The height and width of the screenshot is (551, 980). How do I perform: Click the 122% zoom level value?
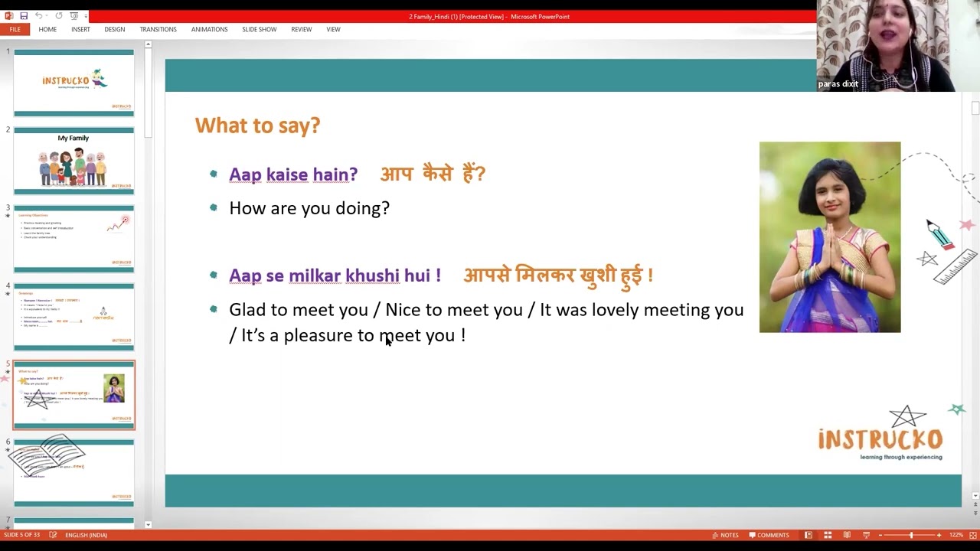click(x=956, y=535)
